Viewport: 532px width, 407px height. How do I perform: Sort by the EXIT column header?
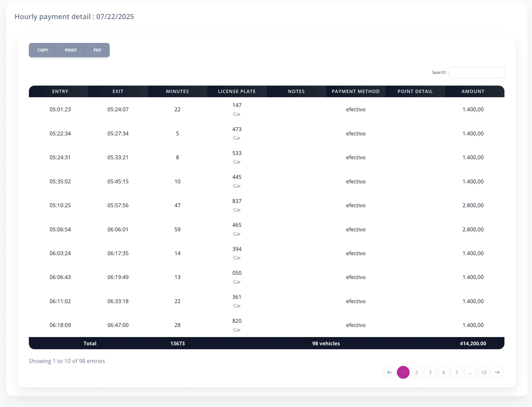[118, 91]
